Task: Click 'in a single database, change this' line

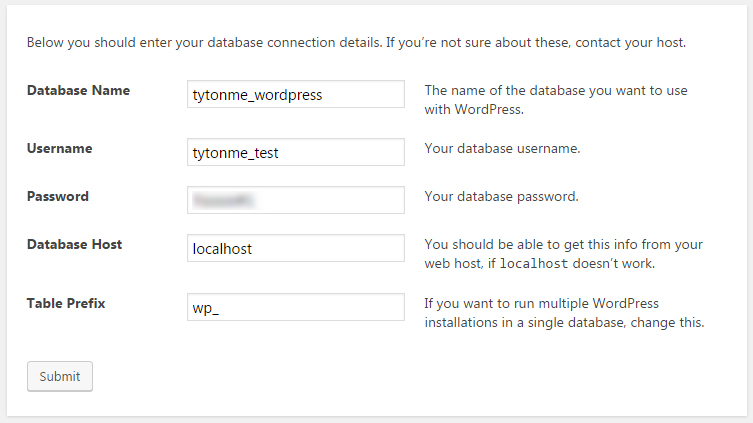Action: [x=565, y=323]
